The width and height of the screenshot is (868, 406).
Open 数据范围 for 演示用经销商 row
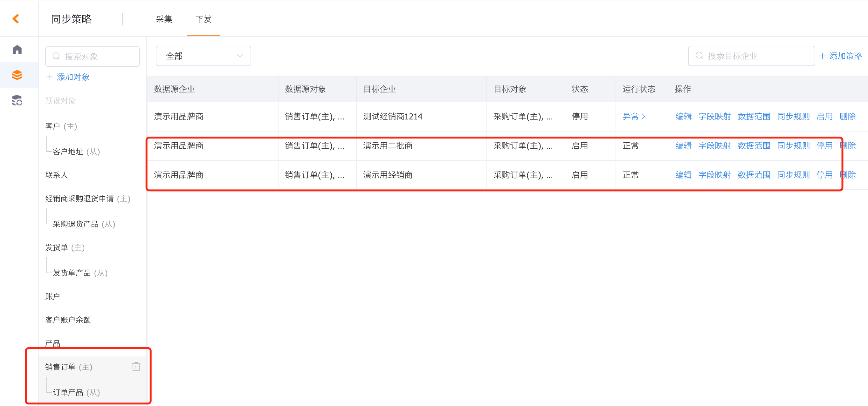(754, 175)
